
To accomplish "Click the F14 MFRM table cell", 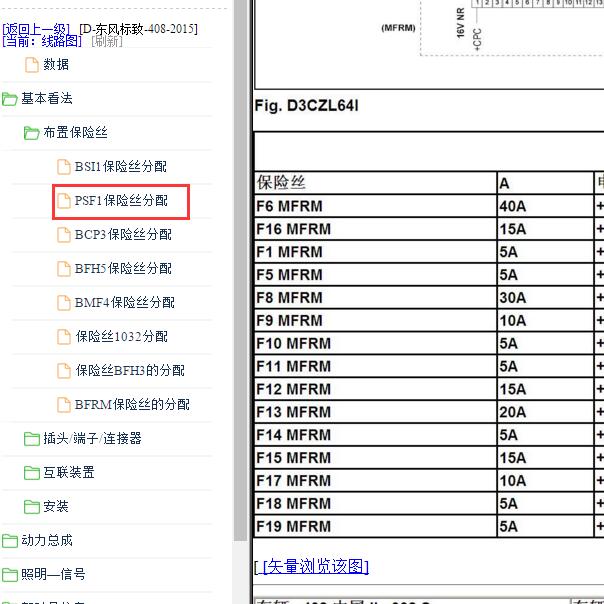I will [376, 435].
